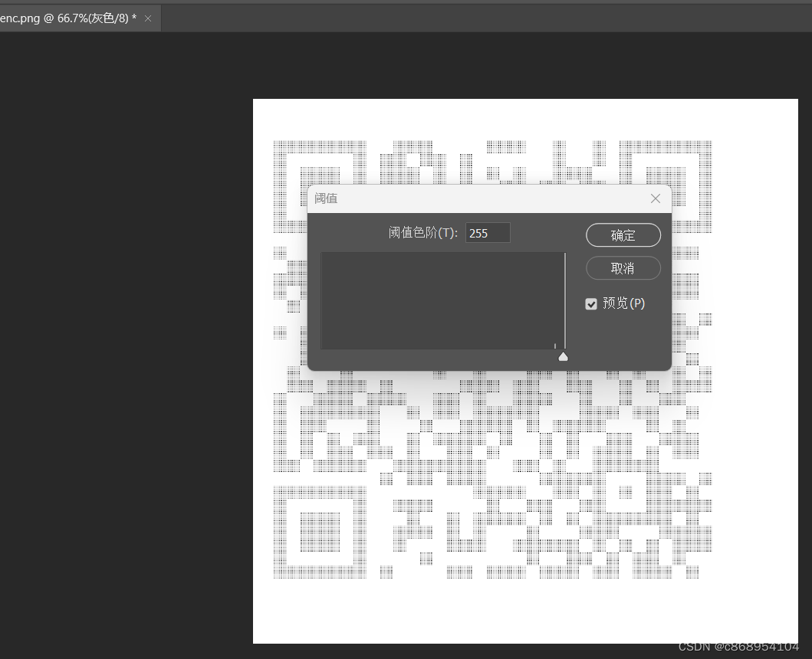Close the 阈值 dialog with its X
This screenshot has height=659, width=812.
(656, 198)
